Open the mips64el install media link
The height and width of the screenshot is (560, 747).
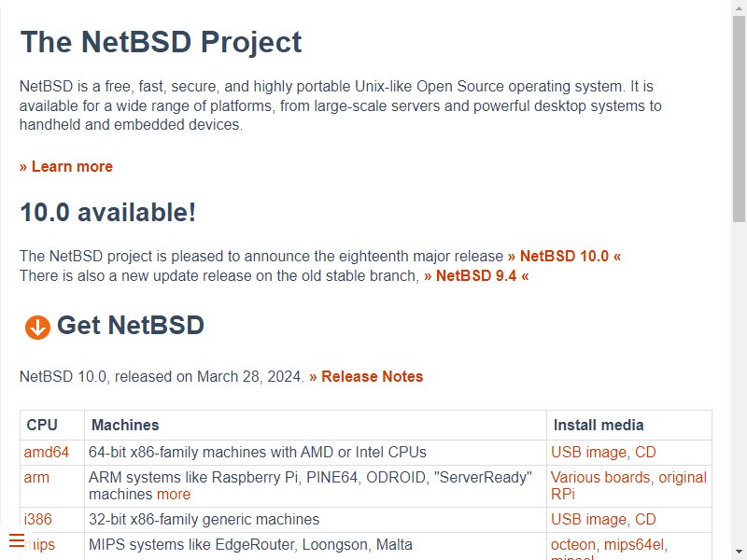634,544
